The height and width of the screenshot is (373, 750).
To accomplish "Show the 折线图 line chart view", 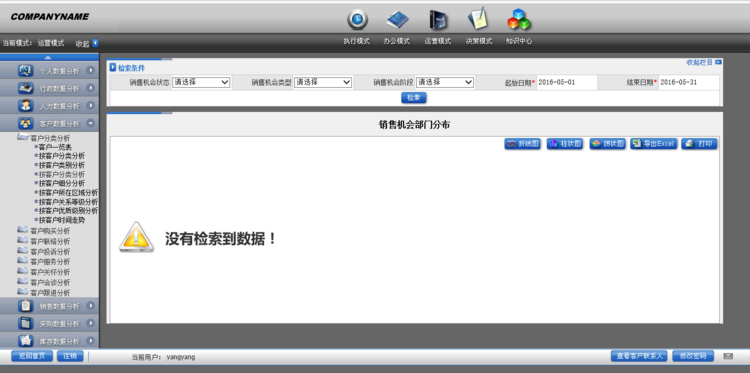I will click(x=522, y=143).
